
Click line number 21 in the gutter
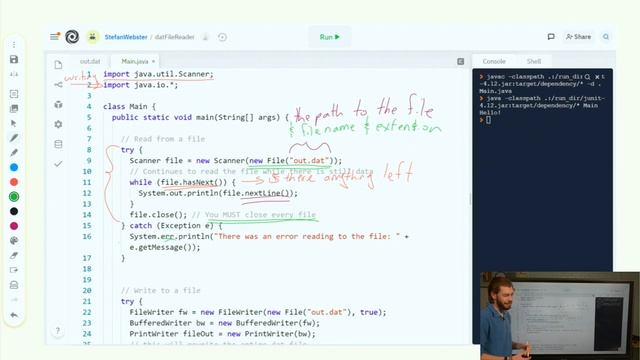87,301
